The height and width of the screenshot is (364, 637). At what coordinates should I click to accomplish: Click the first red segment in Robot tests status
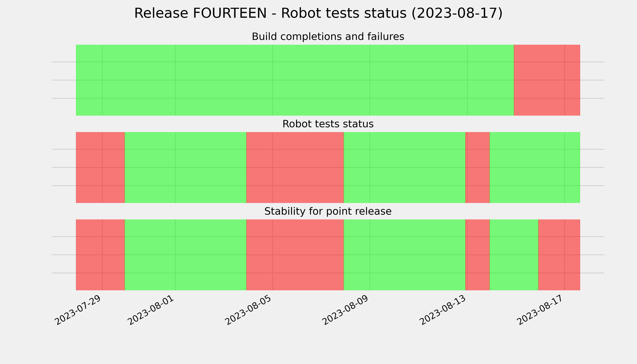point(100,167)
